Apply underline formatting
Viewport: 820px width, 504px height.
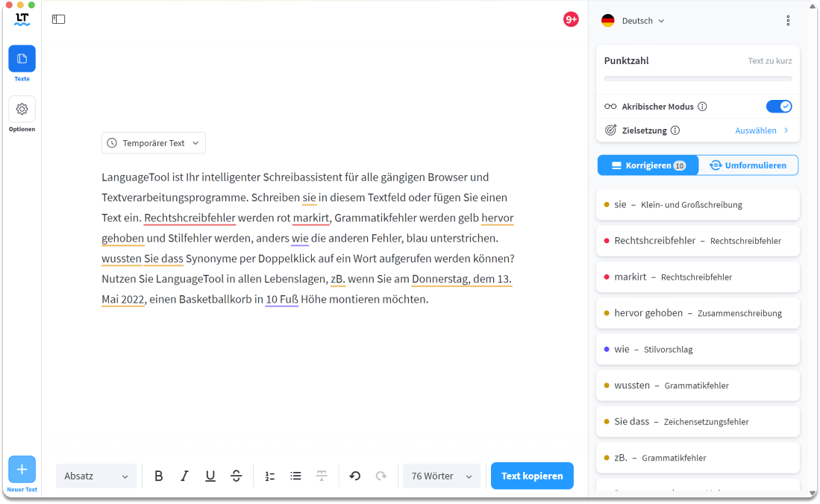pyautogui.click(x=210, y=476)
